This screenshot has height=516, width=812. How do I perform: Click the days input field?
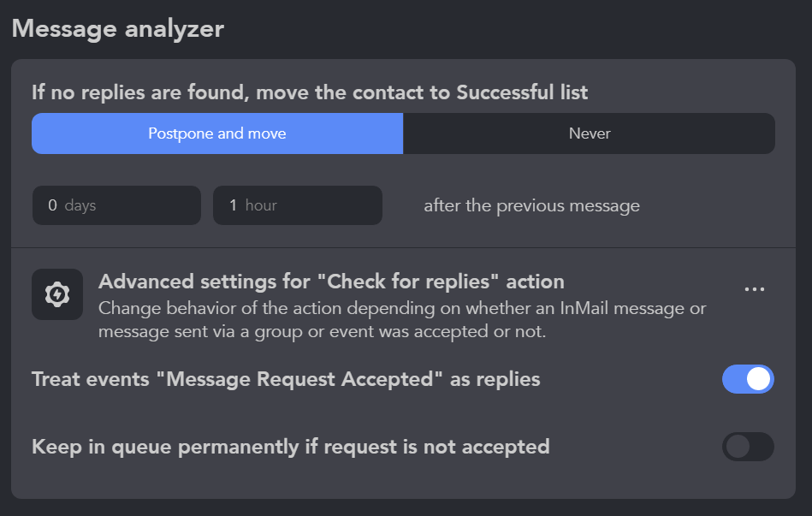click(x=116, y=205)
